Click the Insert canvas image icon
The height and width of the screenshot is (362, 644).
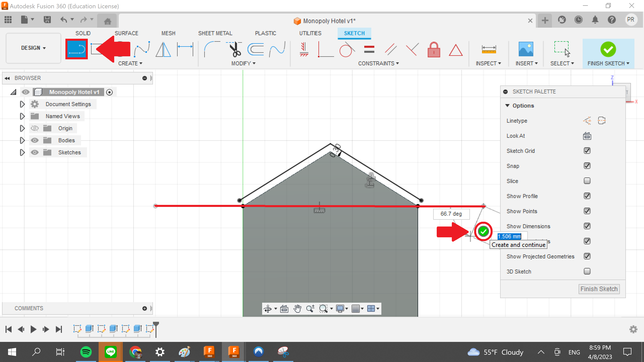coord(526,49)
